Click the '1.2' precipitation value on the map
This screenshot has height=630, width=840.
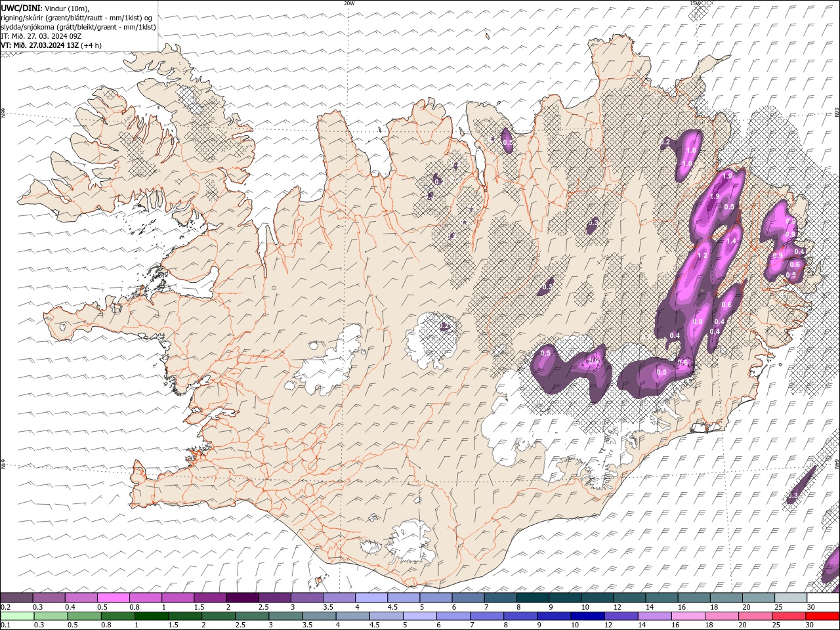coord(702,255)
